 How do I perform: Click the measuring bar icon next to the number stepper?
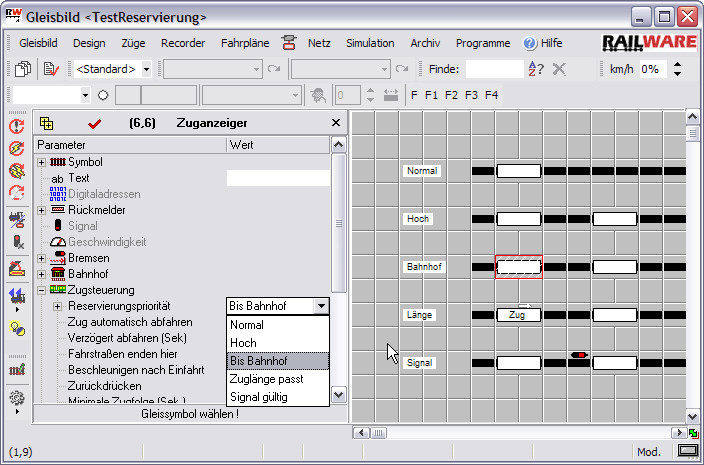click(391, 95)
